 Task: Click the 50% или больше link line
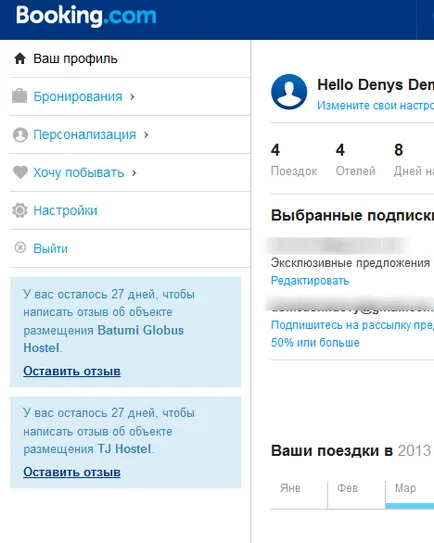pyautogui.click(x=315, y=343)
